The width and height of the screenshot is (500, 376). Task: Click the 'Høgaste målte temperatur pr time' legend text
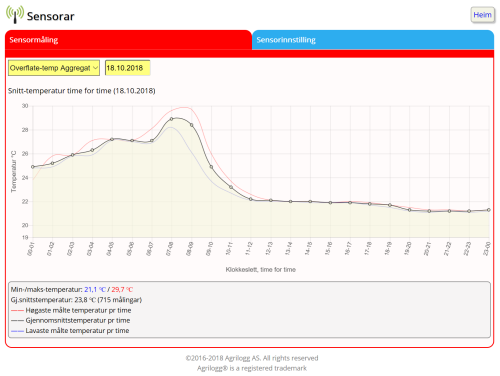78,310
